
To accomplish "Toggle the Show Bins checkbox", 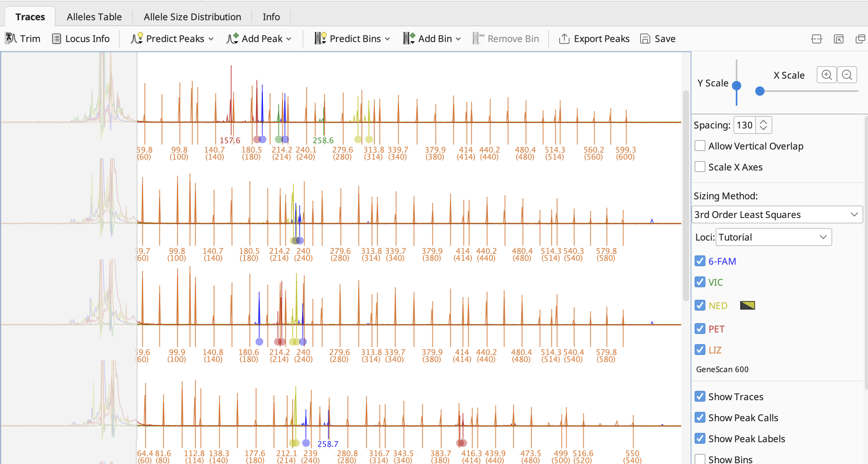I will click(700, 459).
